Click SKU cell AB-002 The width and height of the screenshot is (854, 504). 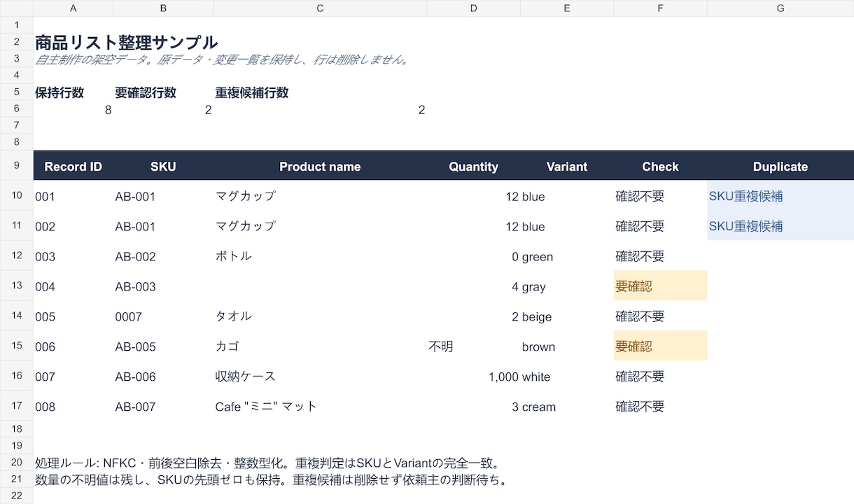(x=163, y=257)
